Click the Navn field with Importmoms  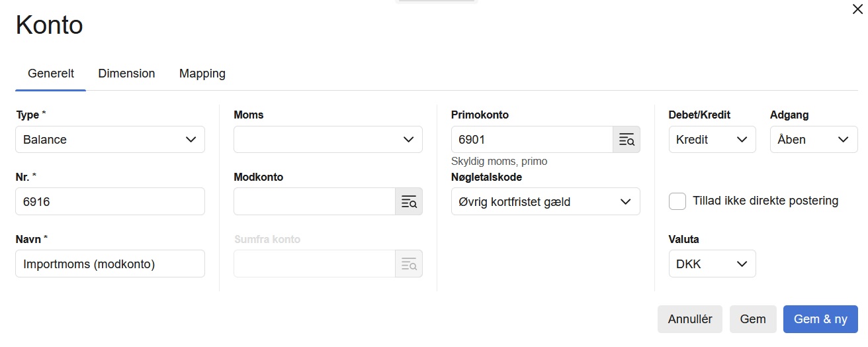pyautogui.click(x=110, y=264)
